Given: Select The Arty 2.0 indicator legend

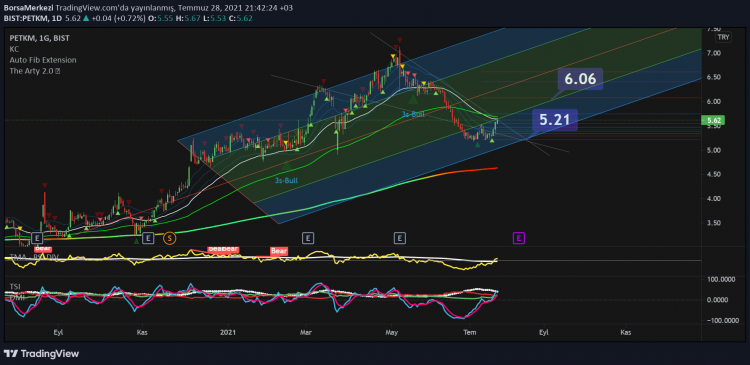Looking at the screenshot, I should point(32,71).
